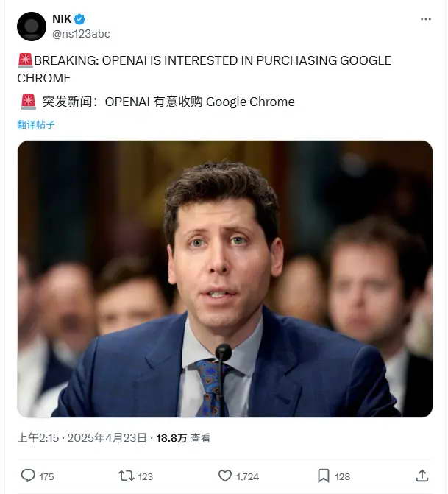Like the post with the heart icon
448x494 pixels.
pos(225,476)
